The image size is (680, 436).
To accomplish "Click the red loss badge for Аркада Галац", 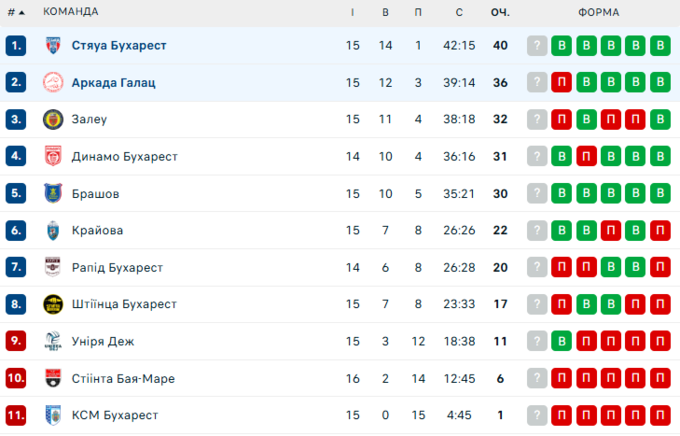I will (x=562, y=83).
